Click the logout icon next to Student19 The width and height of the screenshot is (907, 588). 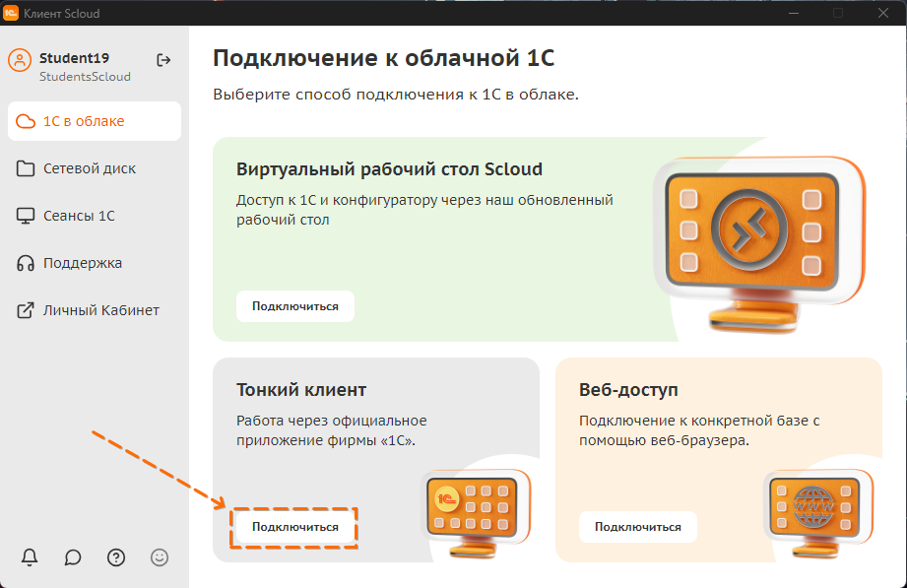point(163,60)
